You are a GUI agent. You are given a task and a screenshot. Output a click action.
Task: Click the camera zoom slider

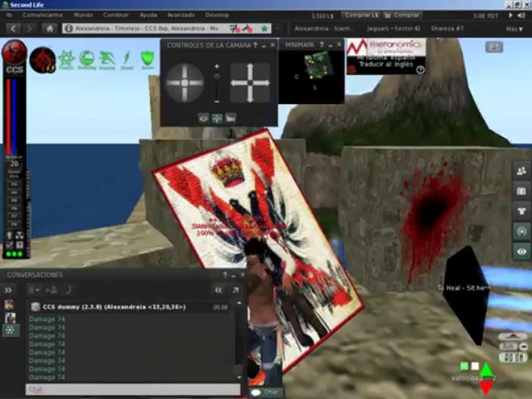pyautogui.click(x=217, y=84)
